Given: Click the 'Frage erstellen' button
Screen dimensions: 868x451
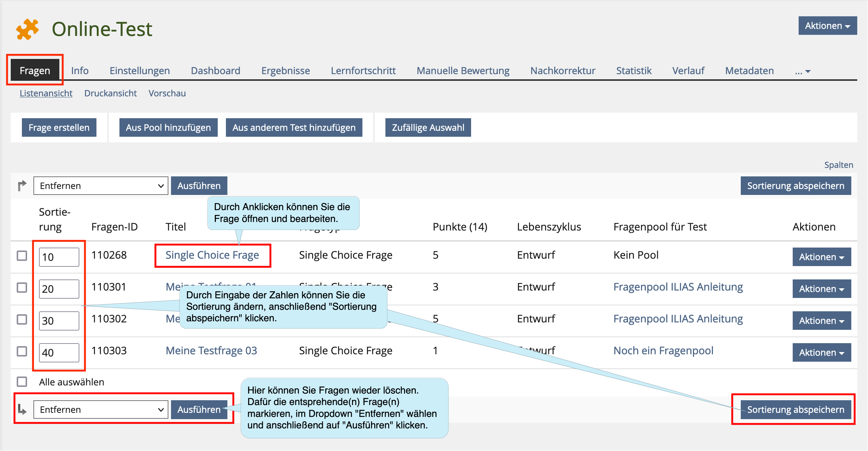Looking at the screenshot, I should tap(59, 127).
